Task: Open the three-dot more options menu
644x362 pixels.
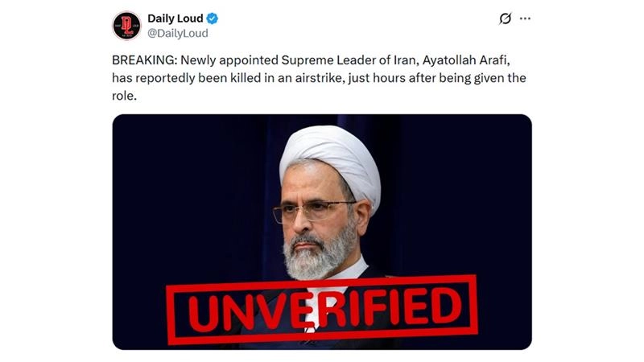Action: [x=525, y=19]
